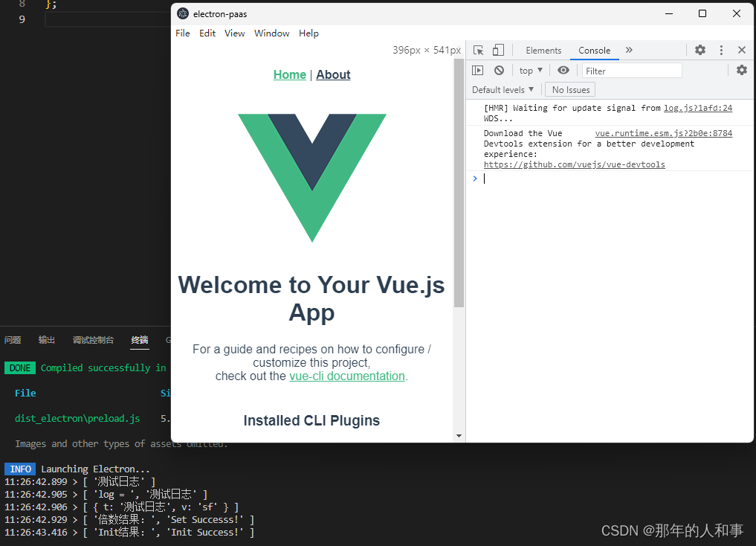The width and height of the screenshot is (756, 546).
Task: Clear the console with the no-entry icon
Action: tap(499, 70)
